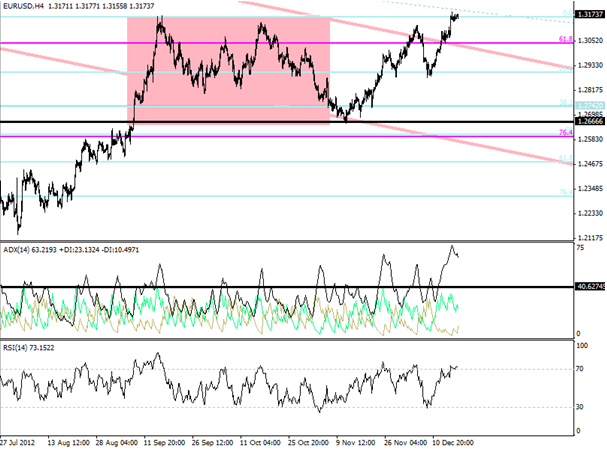Select the black ADX level line at 40.6274

tap(286, 287)
